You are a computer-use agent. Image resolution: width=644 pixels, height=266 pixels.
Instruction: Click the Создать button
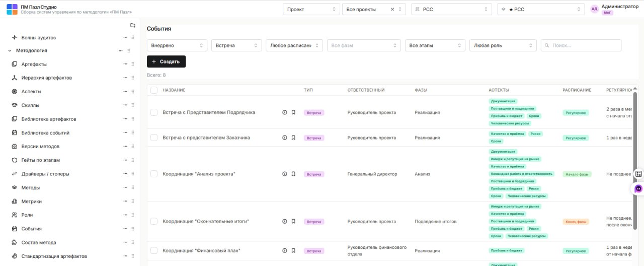[166, 61]
